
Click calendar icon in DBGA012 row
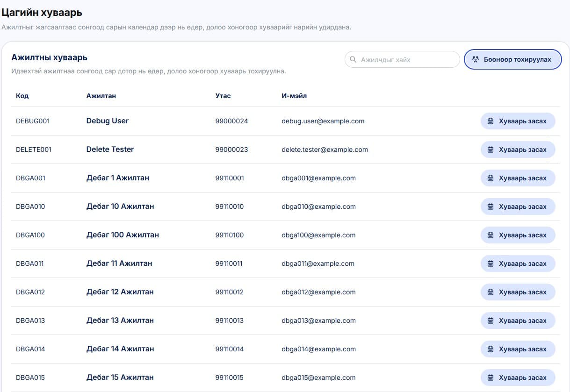click(491, 292)
